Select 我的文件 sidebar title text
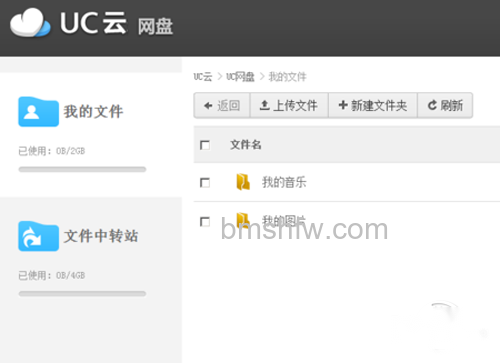Screen dimensions: 500x363 point(93,112)
